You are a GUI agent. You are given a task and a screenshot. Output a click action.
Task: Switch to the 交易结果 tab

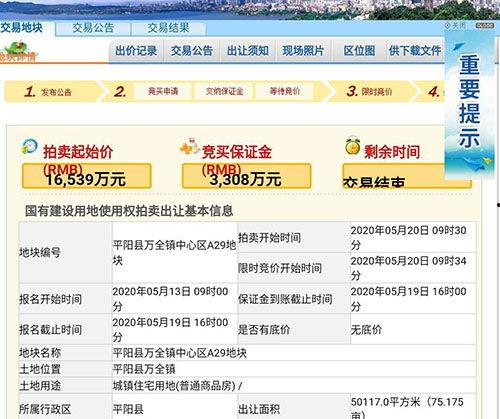(x=169, y=29)
